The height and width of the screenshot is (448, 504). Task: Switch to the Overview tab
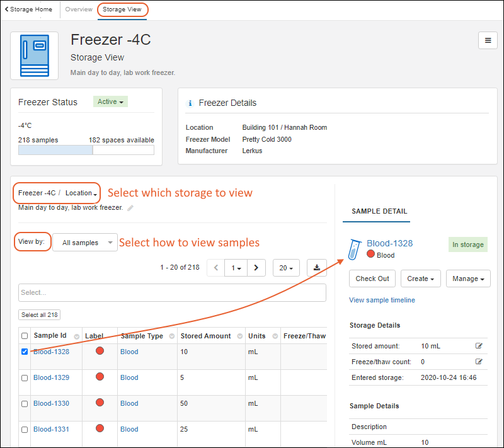point(79,9)
